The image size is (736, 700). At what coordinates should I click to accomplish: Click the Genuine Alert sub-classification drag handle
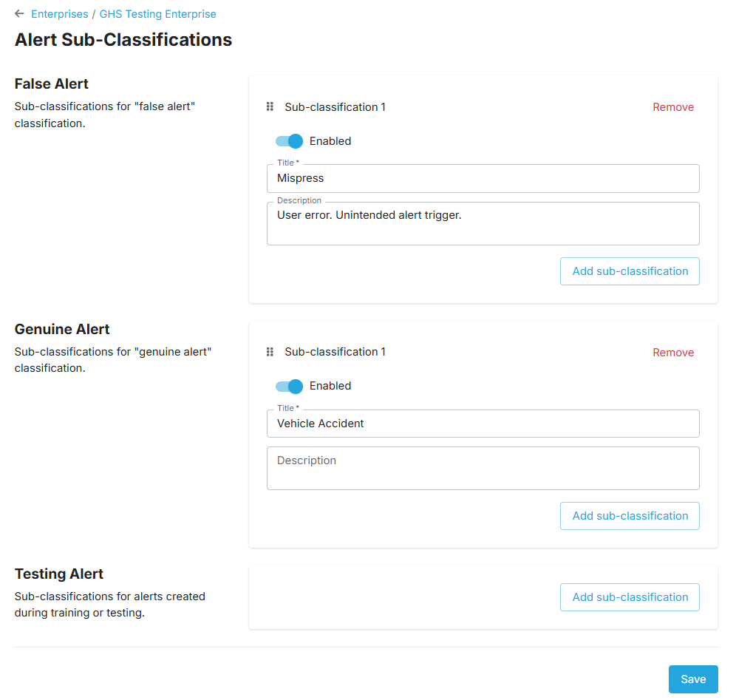[x=270, y=352]
